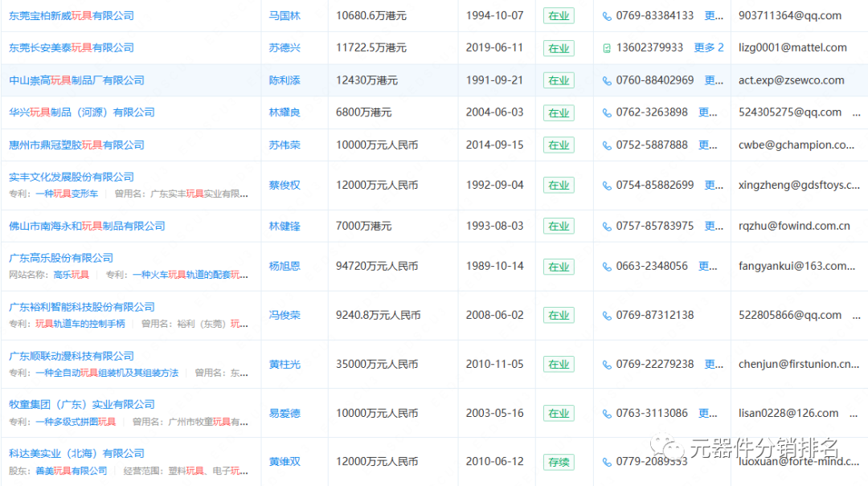Open 广东高乐股份有限公司 link
The image size is (868, 486).
click(x=61, y=258)
